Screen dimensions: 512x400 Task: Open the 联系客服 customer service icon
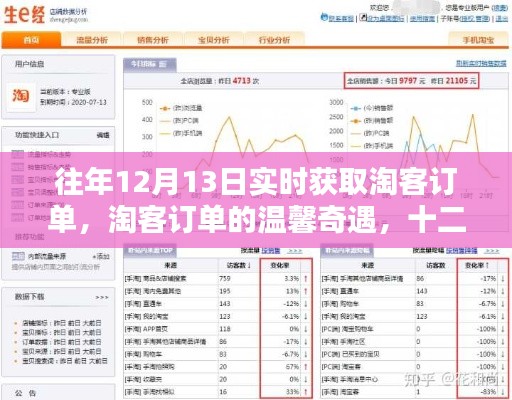point(324,17)
